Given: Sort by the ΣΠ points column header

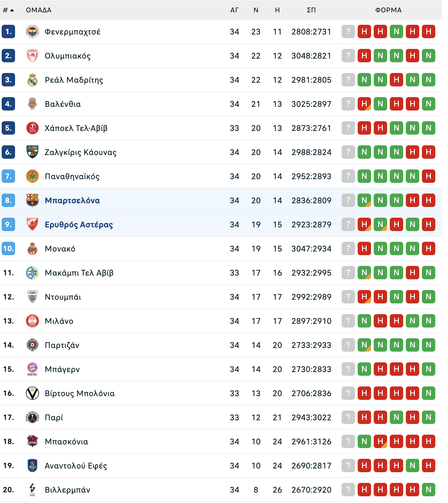Looking at the screenshot, I should pyautogui.click(x=311, y=10).
